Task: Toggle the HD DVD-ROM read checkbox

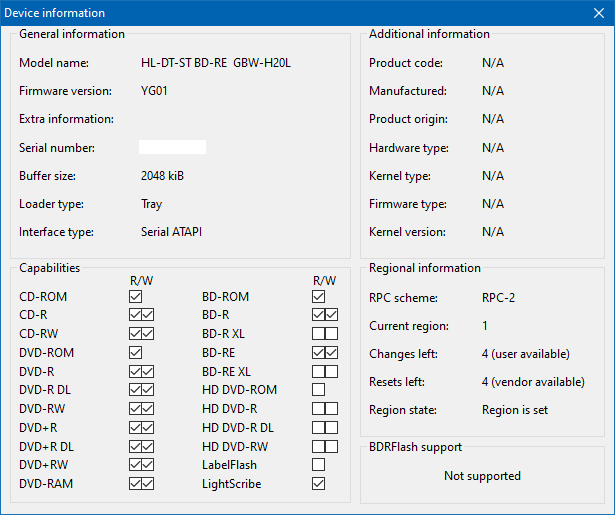Action: pyautogui.click(x=318, y=389)
